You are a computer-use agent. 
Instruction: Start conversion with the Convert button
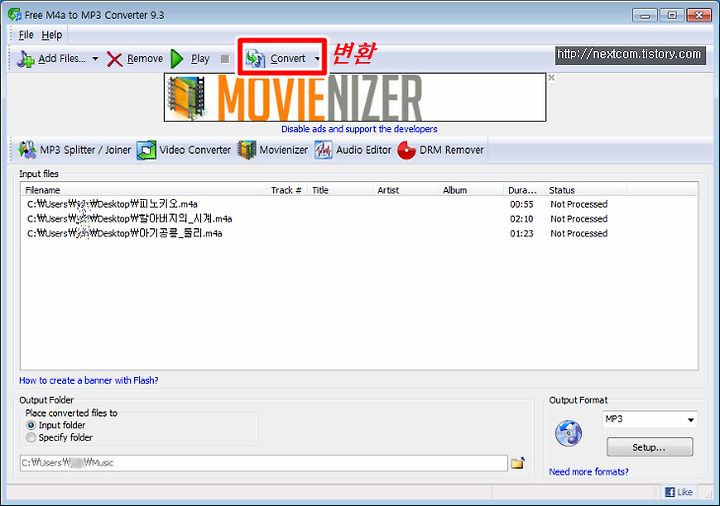click(276, 59)
